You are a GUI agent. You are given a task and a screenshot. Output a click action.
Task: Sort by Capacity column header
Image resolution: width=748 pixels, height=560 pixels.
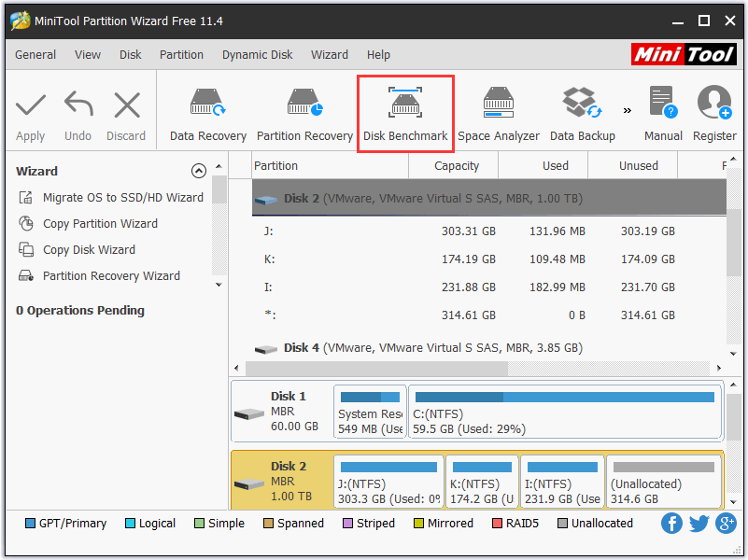(454, 166)
